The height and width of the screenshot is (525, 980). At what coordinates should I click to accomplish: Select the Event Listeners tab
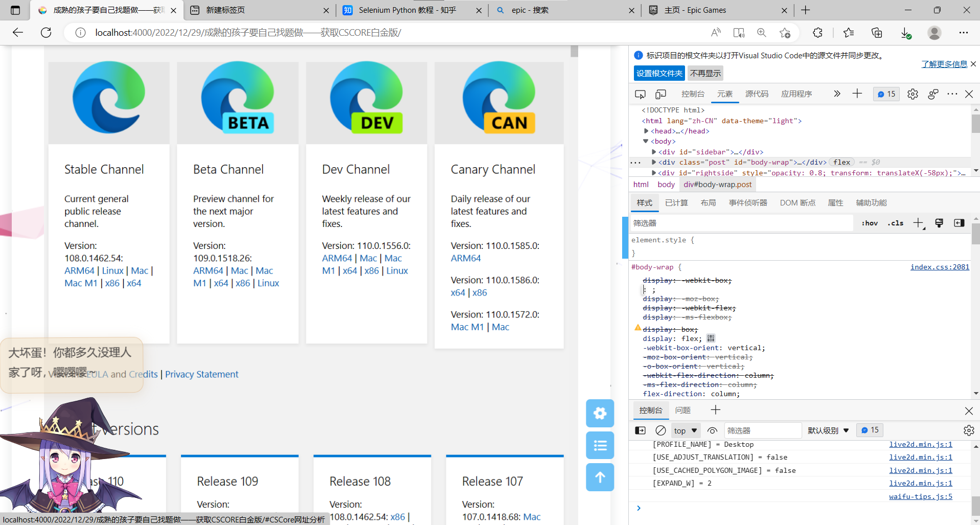[748, 203]
